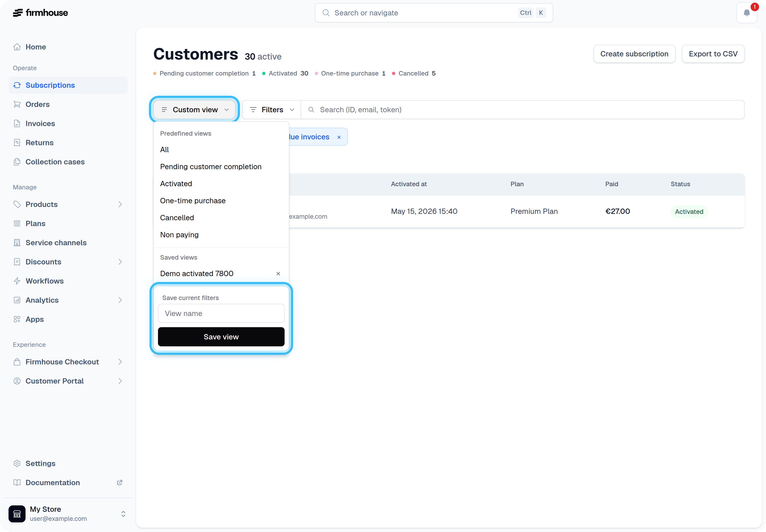Click the Apps grid icon

point(17,319)
